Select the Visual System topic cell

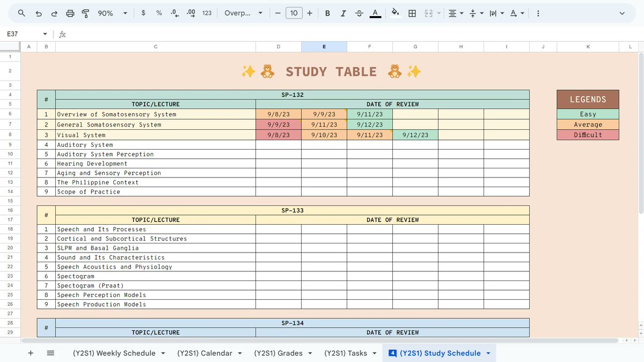coord(156,135)
